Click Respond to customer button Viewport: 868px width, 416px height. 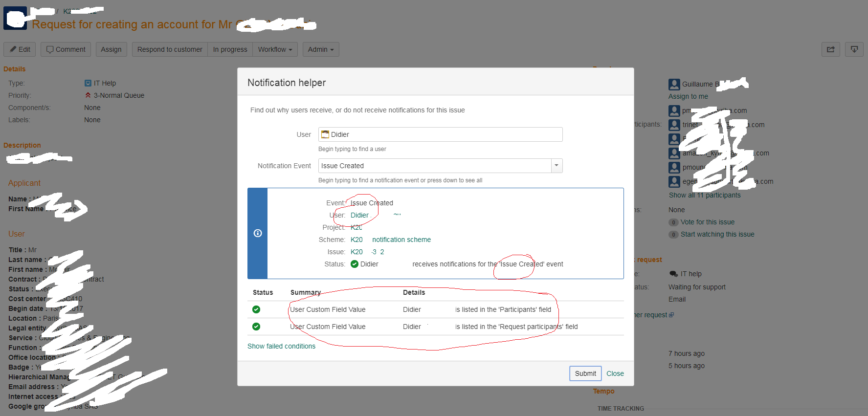tap(170, 49)
